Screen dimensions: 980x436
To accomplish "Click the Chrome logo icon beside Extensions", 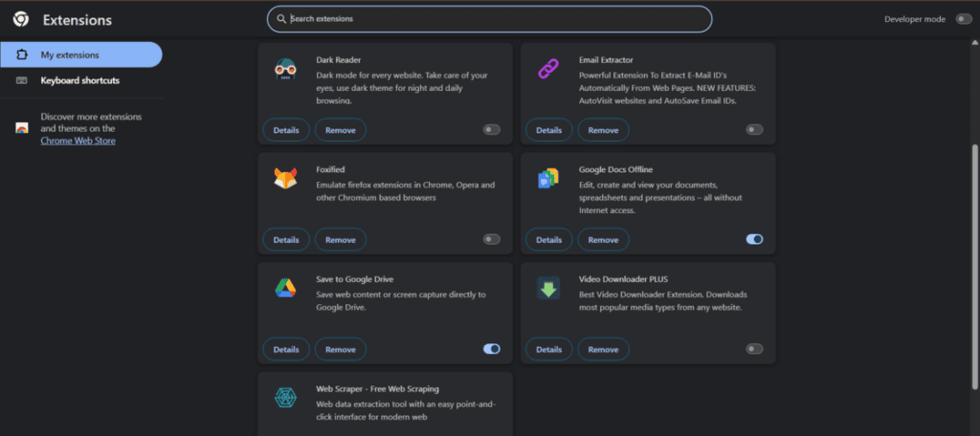I will click(x=21, y=20).
